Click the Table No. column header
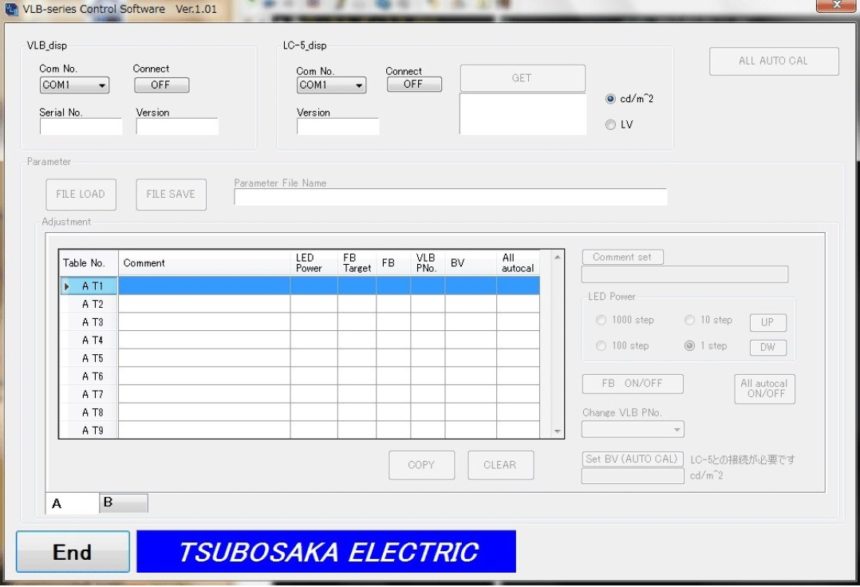The width and height of the screenshot is (860, 587). click(x=89, y=263)
